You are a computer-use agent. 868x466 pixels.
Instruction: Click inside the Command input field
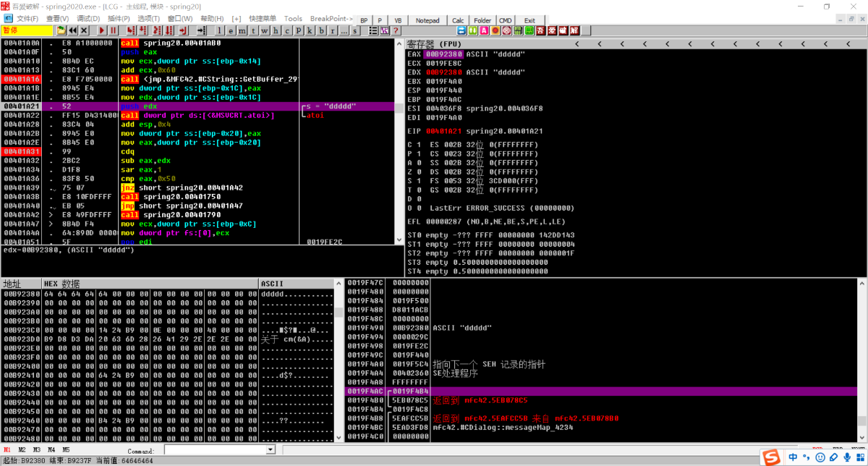tap(216, 449)
